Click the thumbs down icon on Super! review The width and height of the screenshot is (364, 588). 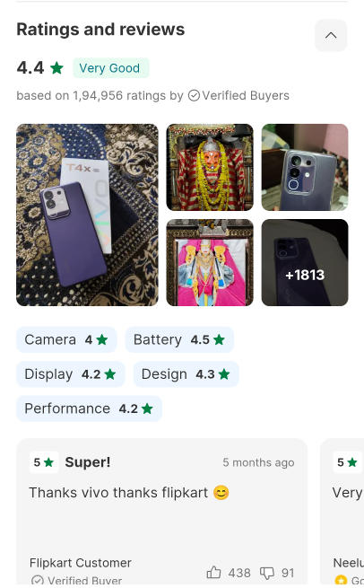(267, 573)
